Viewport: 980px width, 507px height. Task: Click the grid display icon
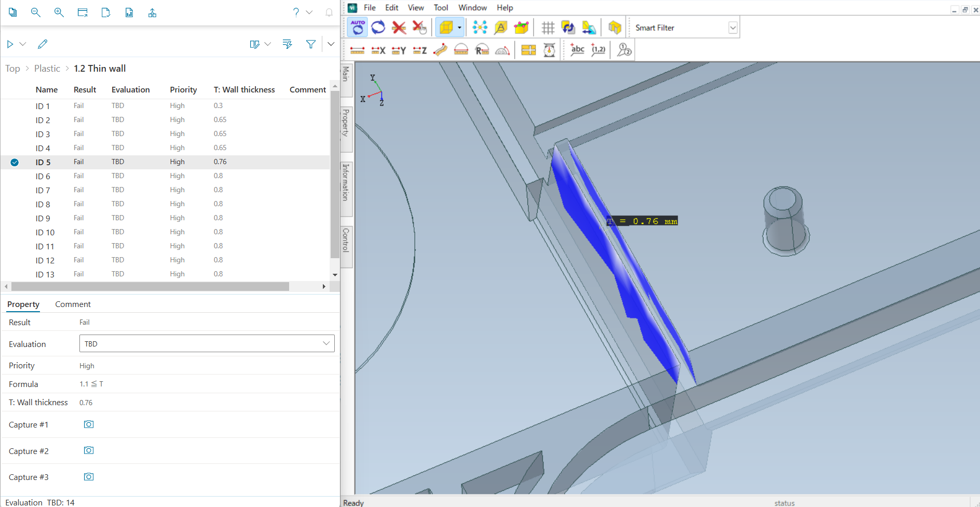(x=548, y=28)
